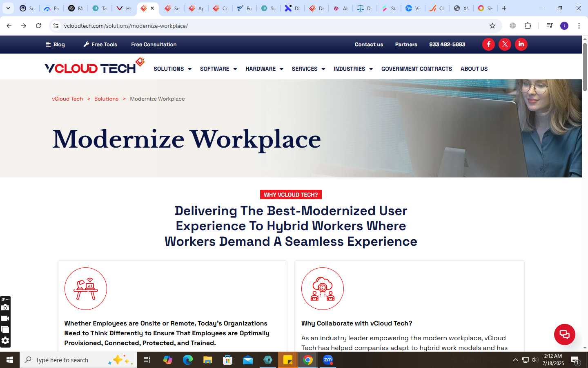This screenshot has height=368, width=588.
Task: Open the red live chat bubble
Action: (x=564, y=334)
